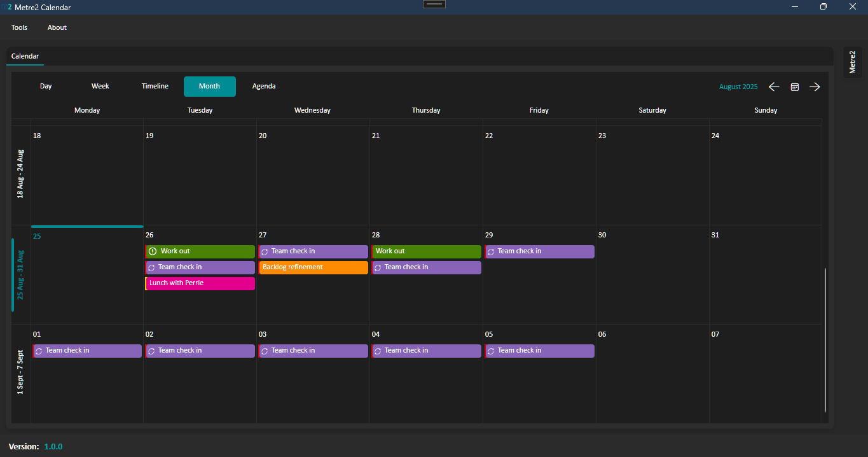This screenshot has width=868, height=457.
Task: Open the August 2025 date picker
Action: pos(738,87)
